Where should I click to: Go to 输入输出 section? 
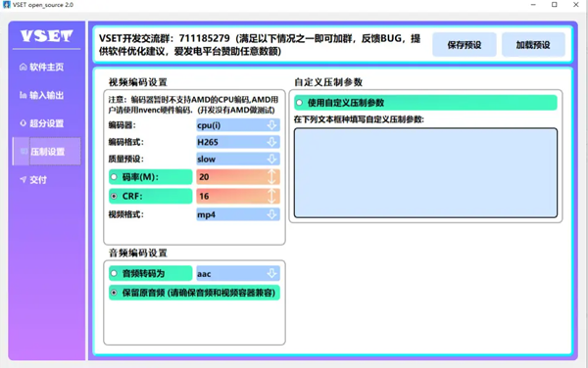point(46,95)
